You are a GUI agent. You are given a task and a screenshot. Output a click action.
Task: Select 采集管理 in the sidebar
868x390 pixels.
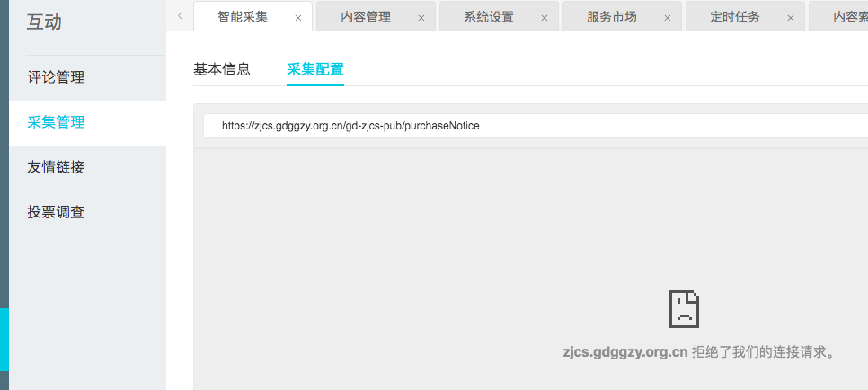87,122
